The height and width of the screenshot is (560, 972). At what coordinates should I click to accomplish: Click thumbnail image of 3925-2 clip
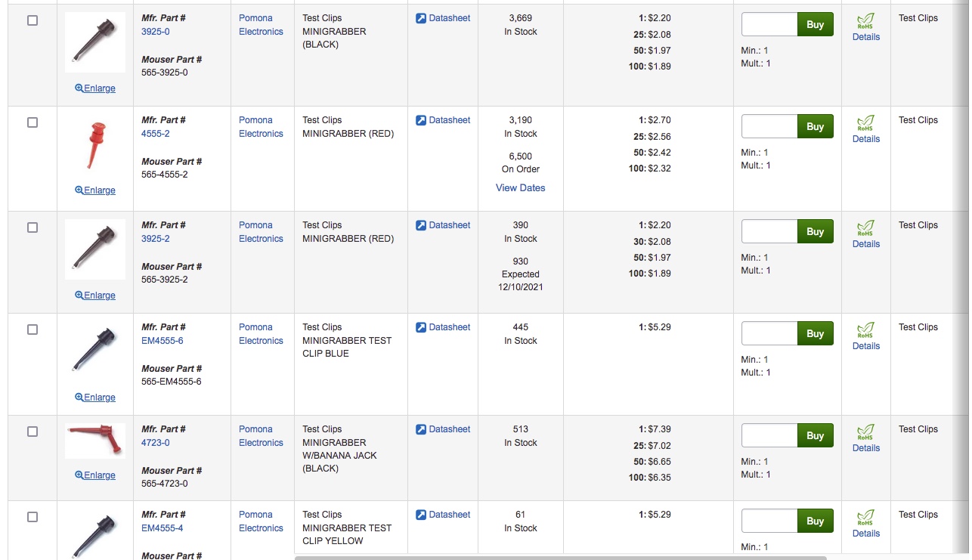click(95, 250)
